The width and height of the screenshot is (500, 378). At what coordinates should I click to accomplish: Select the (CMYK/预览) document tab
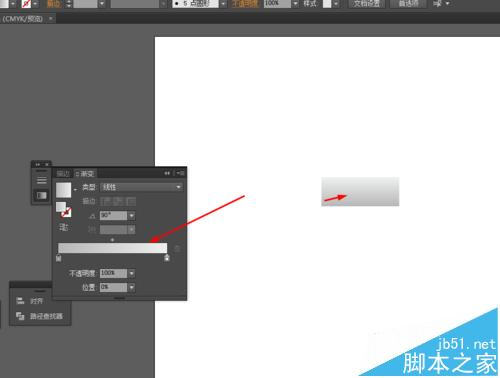23,19
